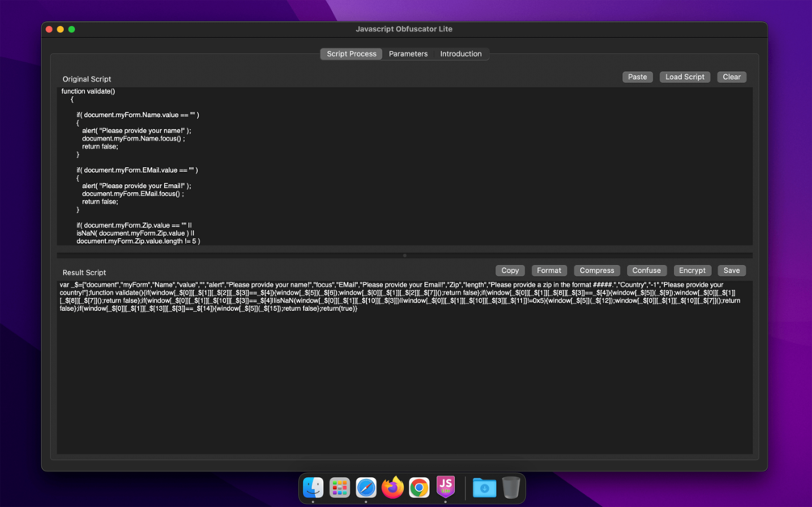Format the result script

(x=549, y=270)
